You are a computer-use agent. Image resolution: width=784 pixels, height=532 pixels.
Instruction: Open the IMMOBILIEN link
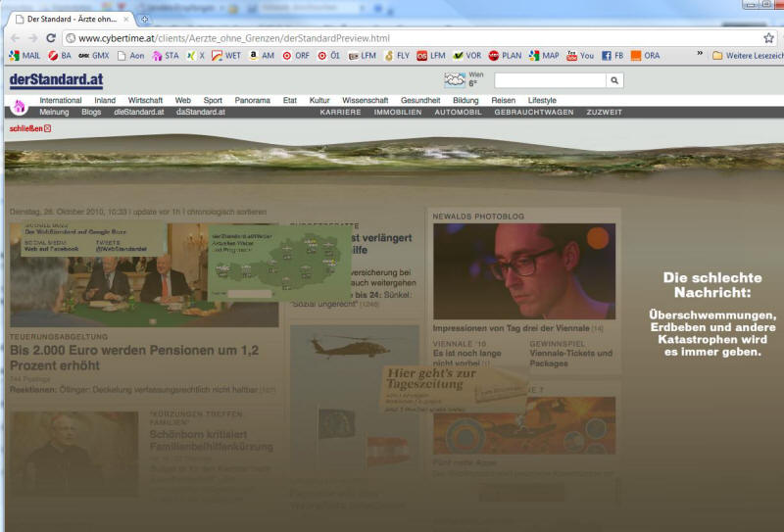pos(398,112)
